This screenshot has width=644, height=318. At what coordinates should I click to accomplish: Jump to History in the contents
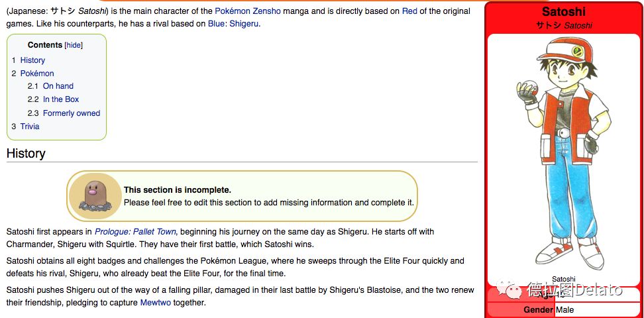pos(32,60)
